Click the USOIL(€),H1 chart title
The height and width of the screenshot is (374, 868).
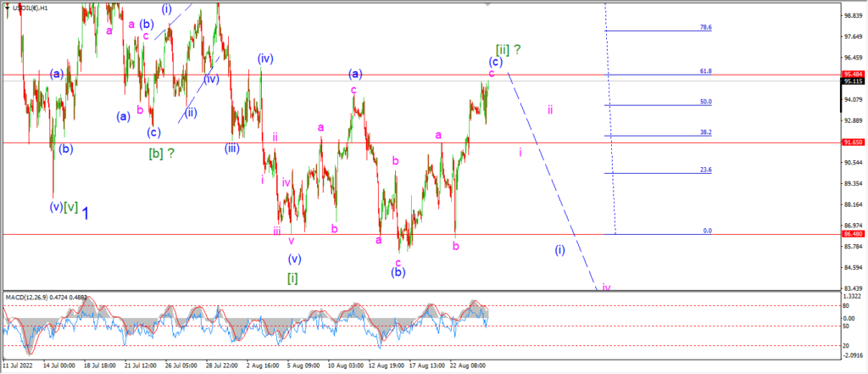(31, 7)
